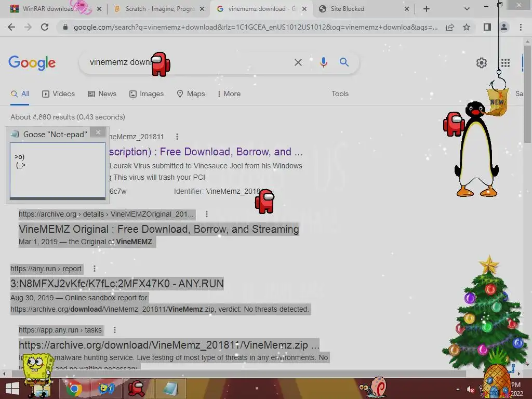This screenshot has width=532, height=399.
Task: Open the ANY.RUN report result
Action: click(x=117, y=283)
